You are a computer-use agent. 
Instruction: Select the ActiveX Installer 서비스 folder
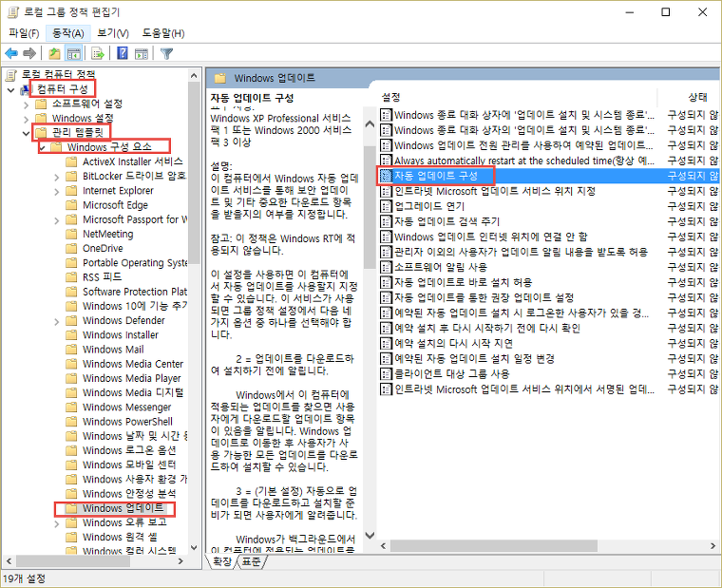click(x=133, y=161)
